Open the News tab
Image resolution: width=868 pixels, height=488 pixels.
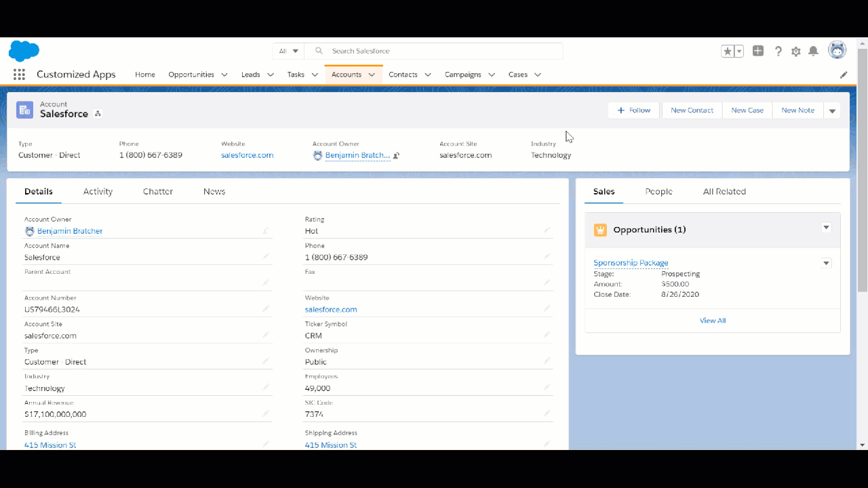[x=214, y=192]
